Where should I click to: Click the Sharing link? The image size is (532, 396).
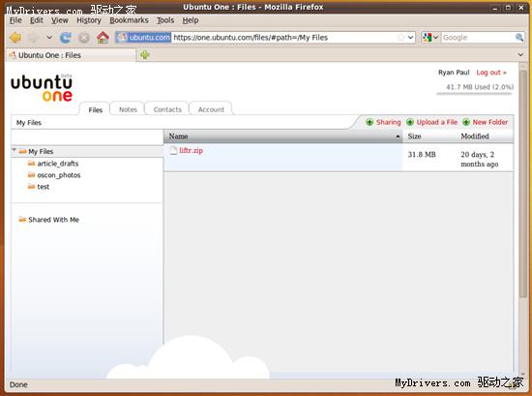click(388, 122)
